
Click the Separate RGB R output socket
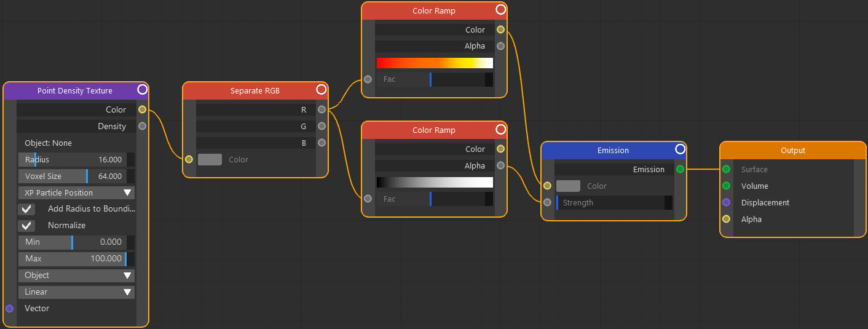point(322,109)
